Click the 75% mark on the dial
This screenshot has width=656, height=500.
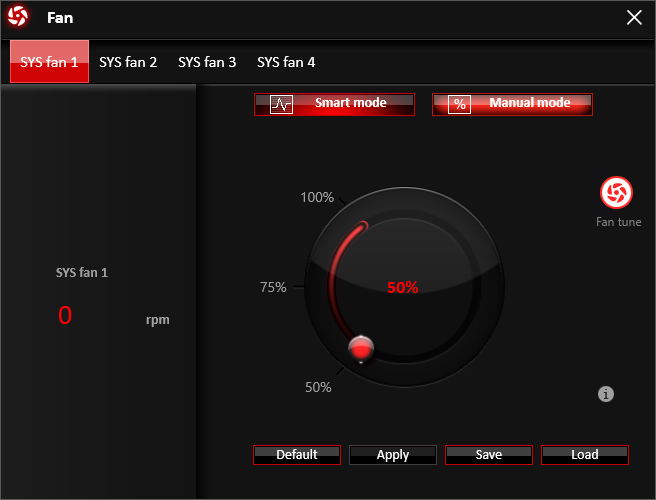point(273,288)
